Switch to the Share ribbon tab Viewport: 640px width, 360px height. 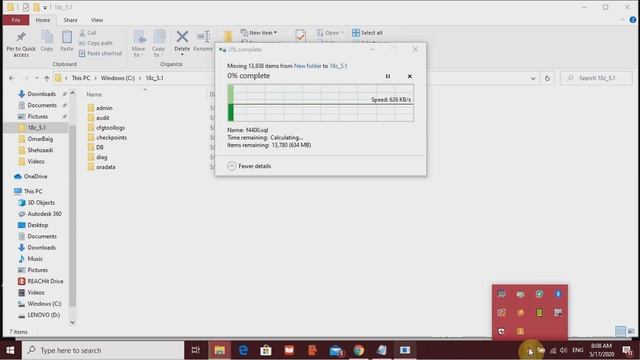point(70,20)
